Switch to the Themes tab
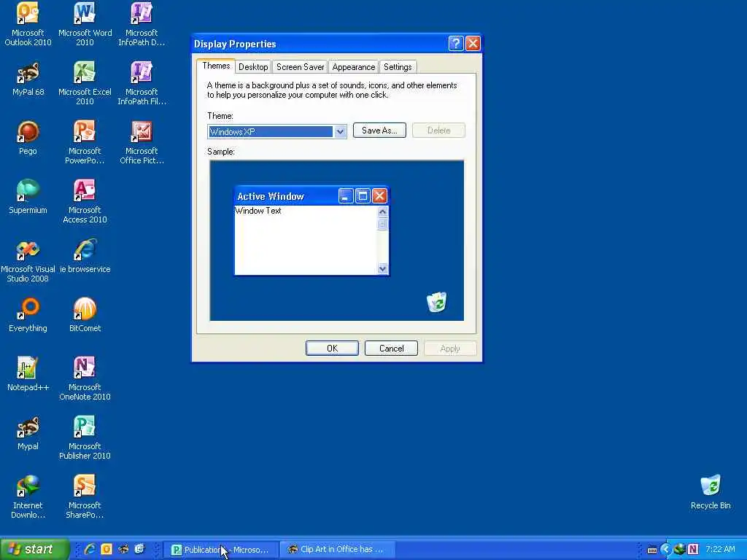Image resolution: width=747 pixels, height=560 pixels. click(x=216, y=66)
